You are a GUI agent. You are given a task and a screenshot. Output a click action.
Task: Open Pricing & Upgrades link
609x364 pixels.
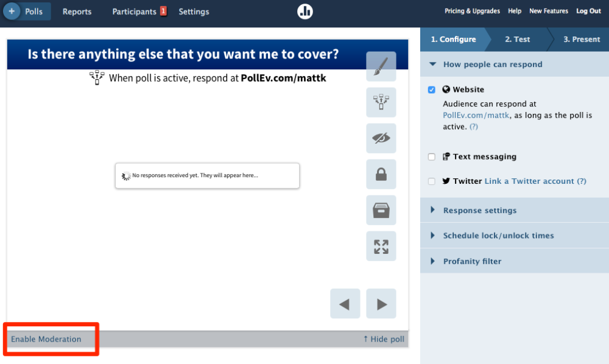(472, 11)
